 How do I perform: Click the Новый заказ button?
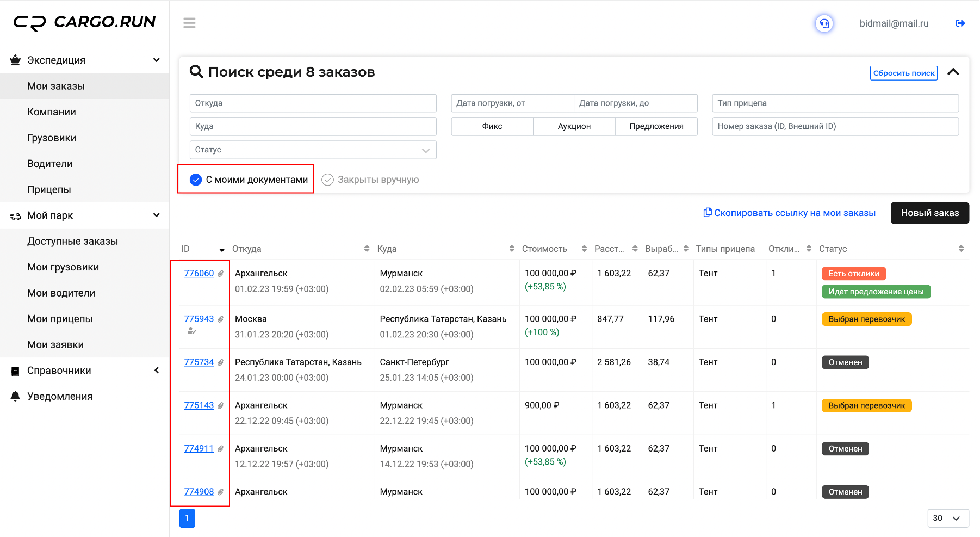(x=930, y=213)
